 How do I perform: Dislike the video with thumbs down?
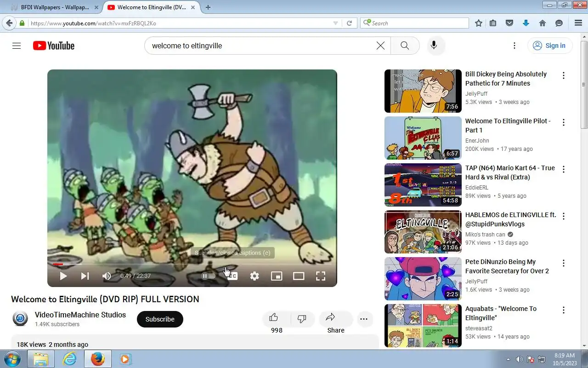click(302, 319)
